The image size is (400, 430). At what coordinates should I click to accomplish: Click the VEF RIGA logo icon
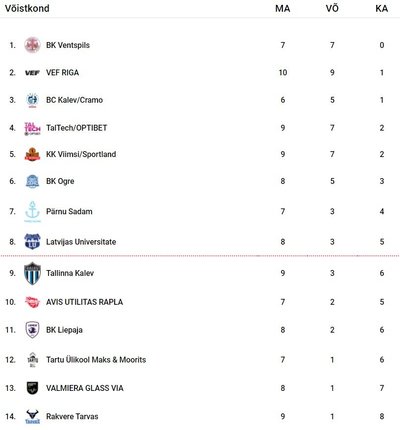[x=32, y=73]
